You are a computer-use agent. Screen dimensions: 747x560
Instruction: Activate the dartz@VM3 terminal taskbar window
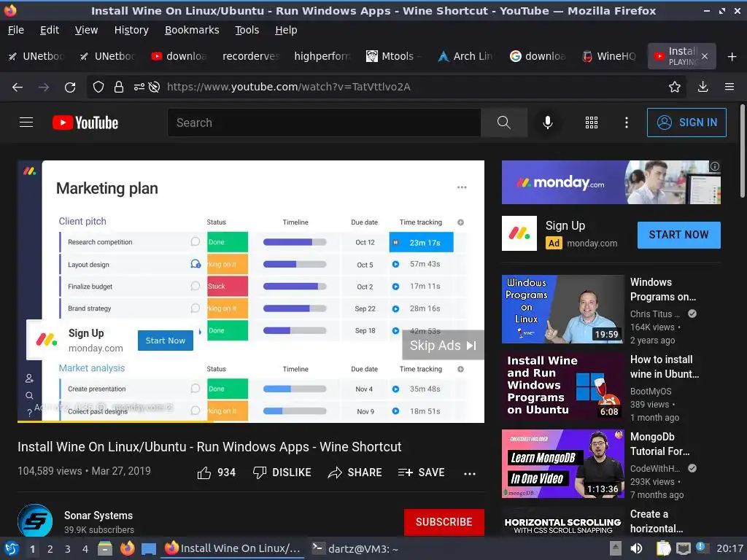coord(355,549)
